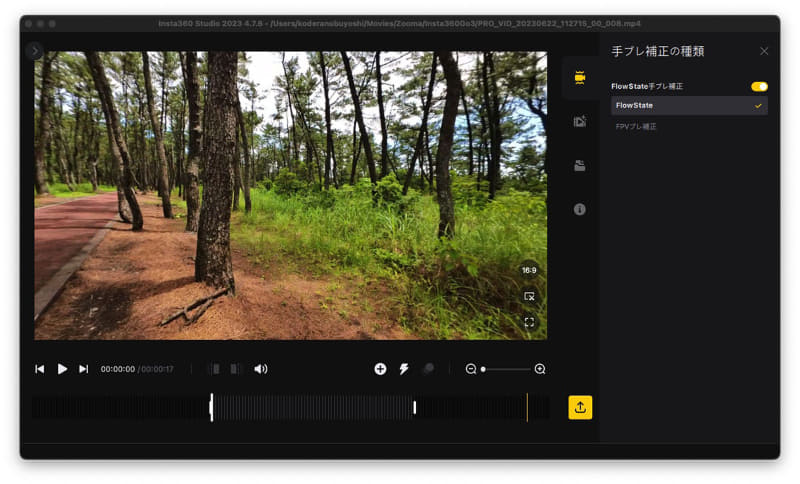Add a keyframe with plus icon
The width and height of the screenshot is (800, 484).
pos(380,369)
